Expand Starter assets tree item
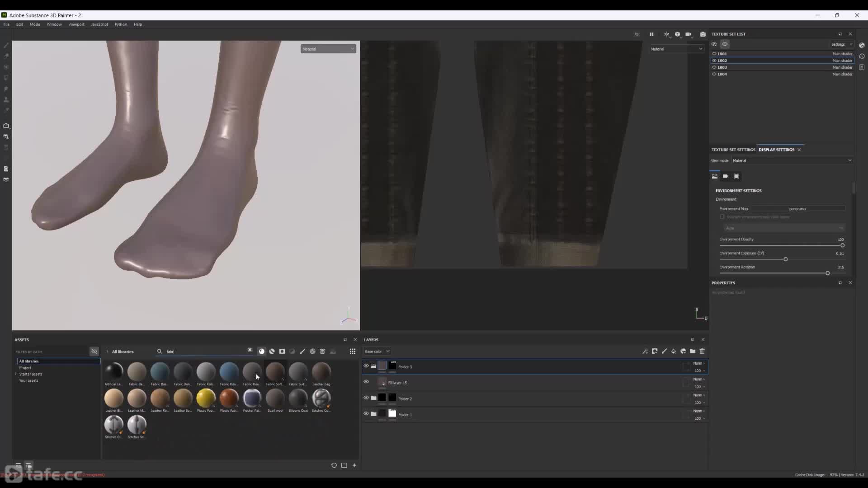Viewport: 868px width, 488px height. tap(16, 374)
